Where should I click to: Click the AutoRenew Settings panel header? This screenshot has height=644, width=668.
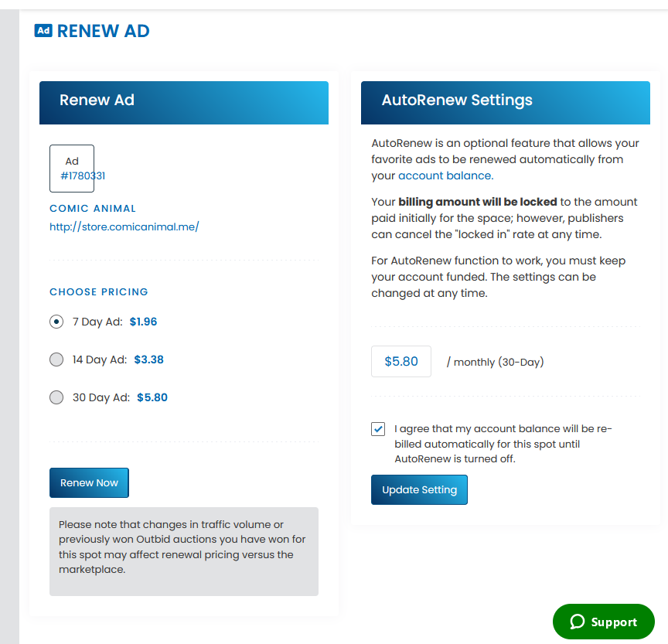coord(506,103)
